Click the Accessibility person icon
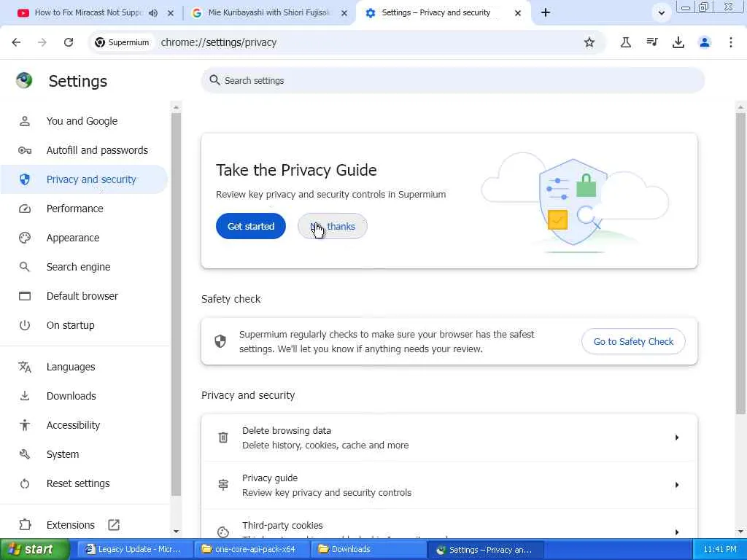Image resolution: width=747 pixels, height=560 pixels. [x=25, y=425]
